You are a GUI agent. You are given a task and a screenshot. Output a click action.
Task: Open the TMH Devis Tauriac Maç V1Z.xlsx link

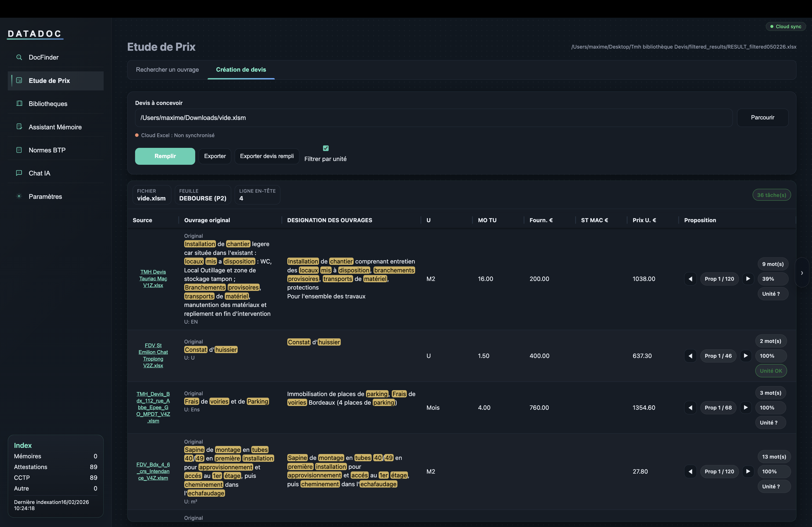pyautogui.click(x=153, y=279)
